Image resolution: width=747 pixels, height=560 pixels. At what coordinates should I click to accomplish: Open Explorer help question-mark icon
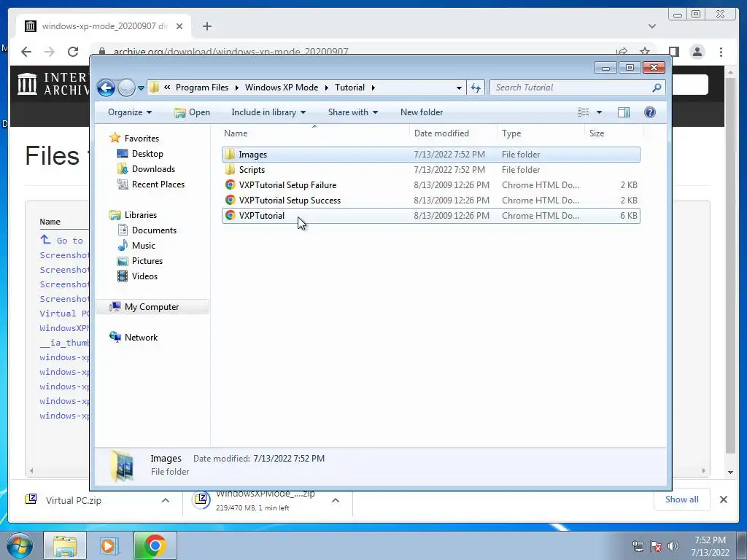(x=650, y=112)
